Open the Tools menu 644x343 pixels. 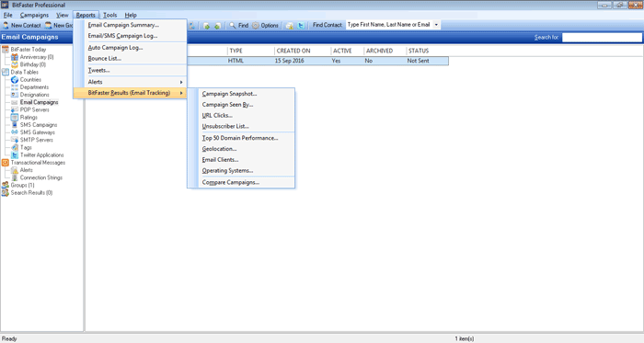point(109,16)
